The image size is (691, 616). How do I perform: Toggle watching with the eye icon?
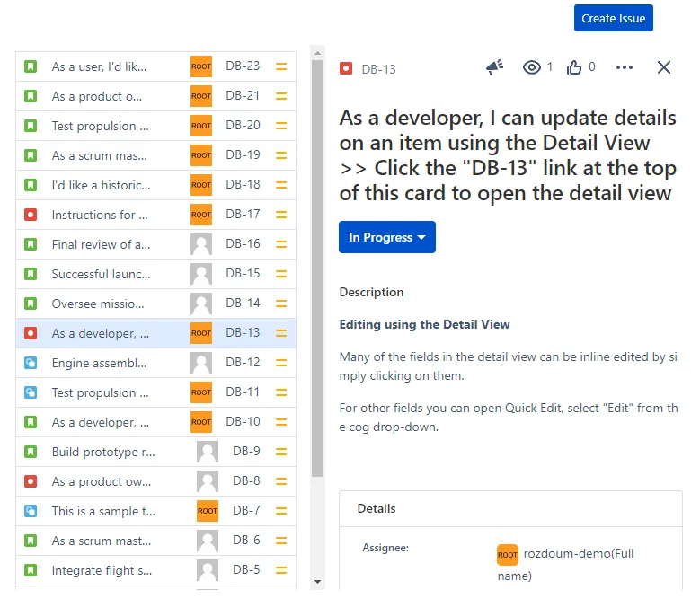coord(531,67)
